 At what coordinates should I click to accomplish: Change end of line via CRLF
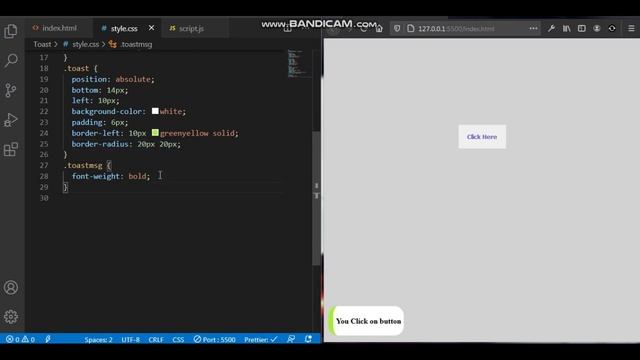pyautogui.click(x=156, y=340)
